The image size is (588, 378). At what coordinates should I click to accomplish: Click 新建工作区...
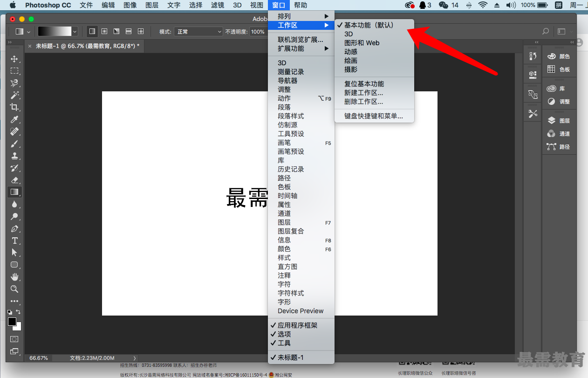(374, 93)
